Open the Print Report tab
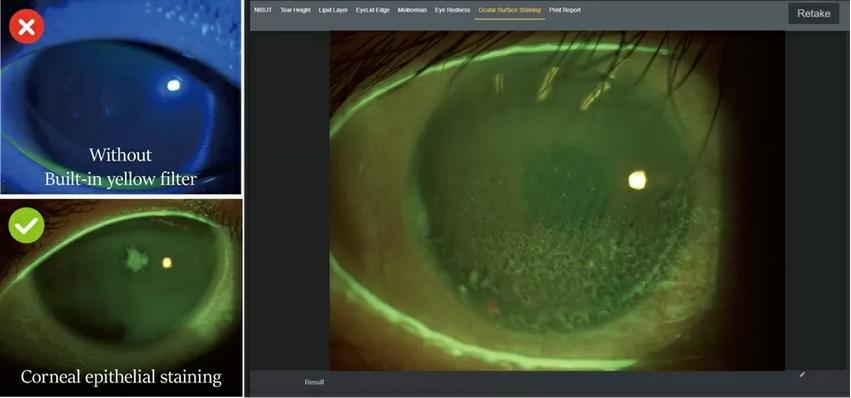Image resolution: width=851 pixels, height=398 pixels. [x=565, y=10]
